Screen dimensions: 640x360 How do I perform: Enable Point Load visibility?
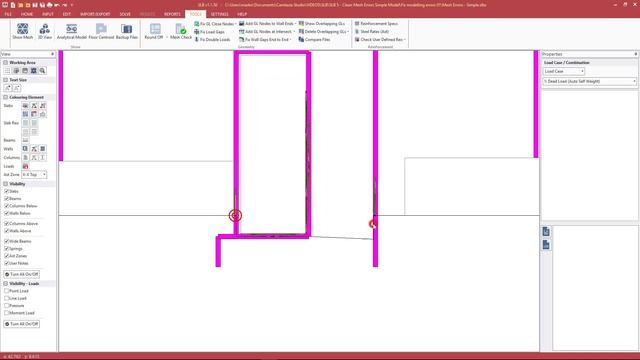[6, 291]
